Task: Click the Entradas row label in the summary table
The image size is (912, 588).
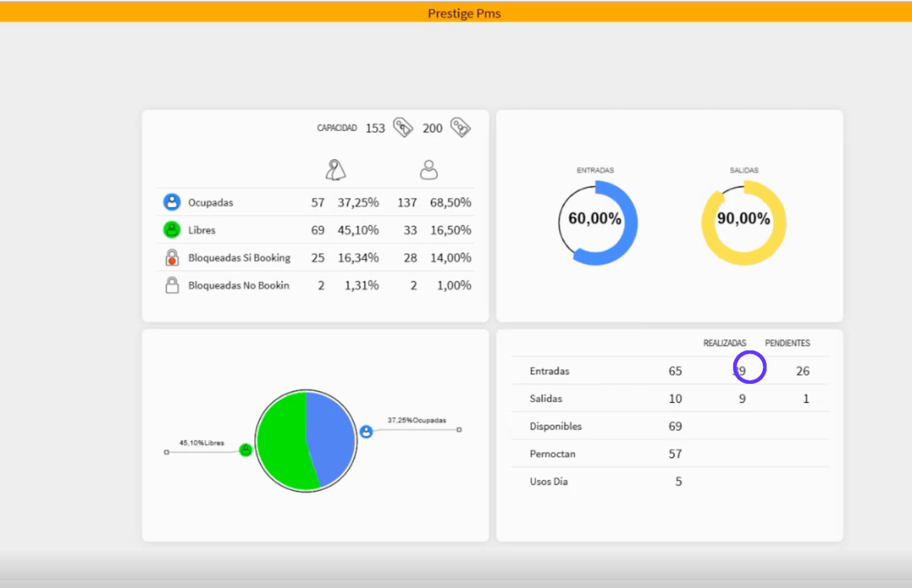Action: pyautogui.click(x=549, y=371)
